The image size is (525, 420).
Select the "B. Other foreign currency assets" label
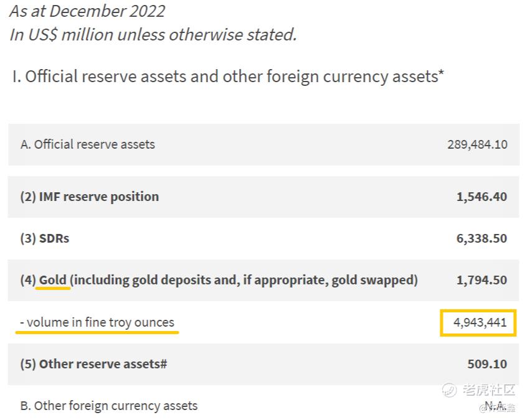[x=109, y=406]
